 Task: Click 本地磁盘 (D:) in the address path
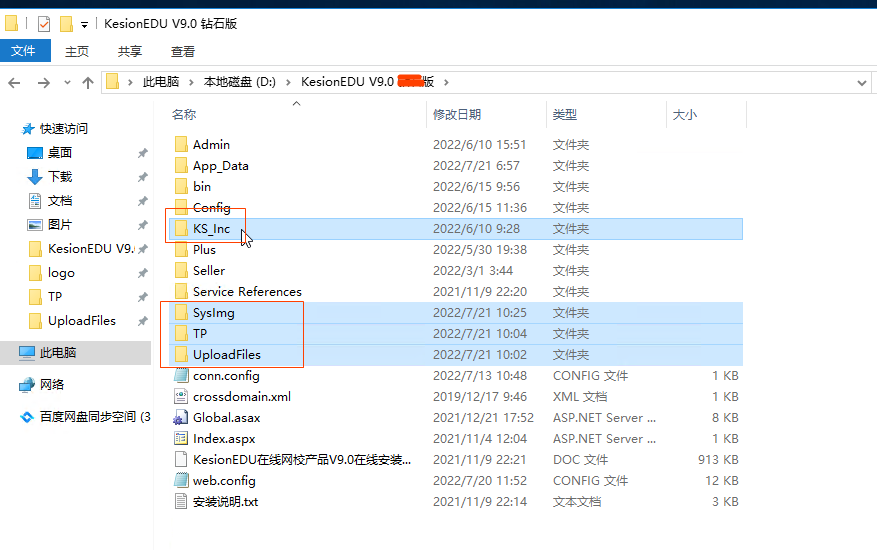(x=239, y=82)
